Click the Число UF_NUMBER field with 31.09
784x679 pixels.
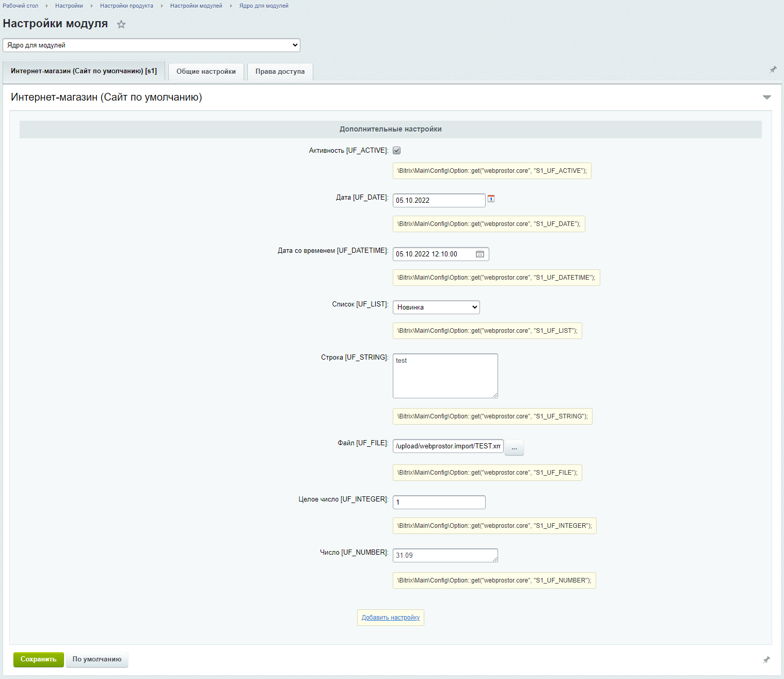click(x=445, y=555)
